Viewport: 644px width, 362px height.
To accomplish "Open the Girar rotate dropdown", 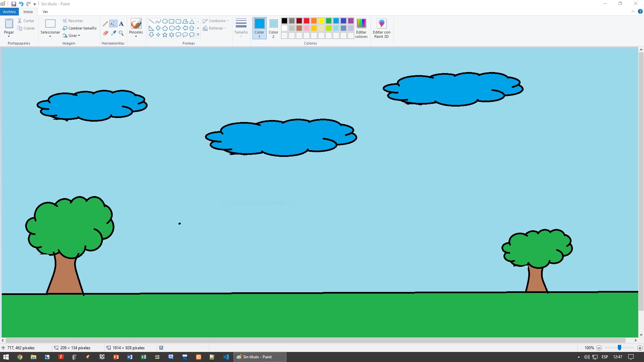I will (72, 36).
